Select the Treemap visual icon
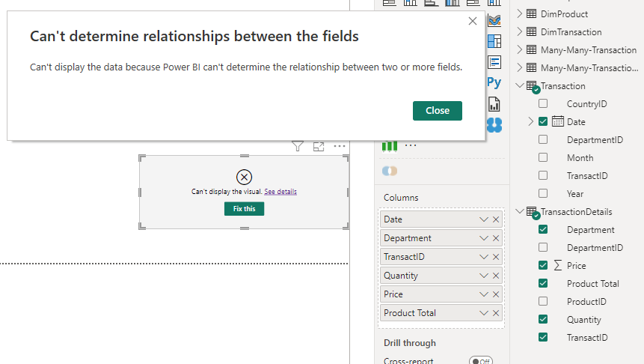This screenshot has width=644, height=364. (x=494, y=41)
